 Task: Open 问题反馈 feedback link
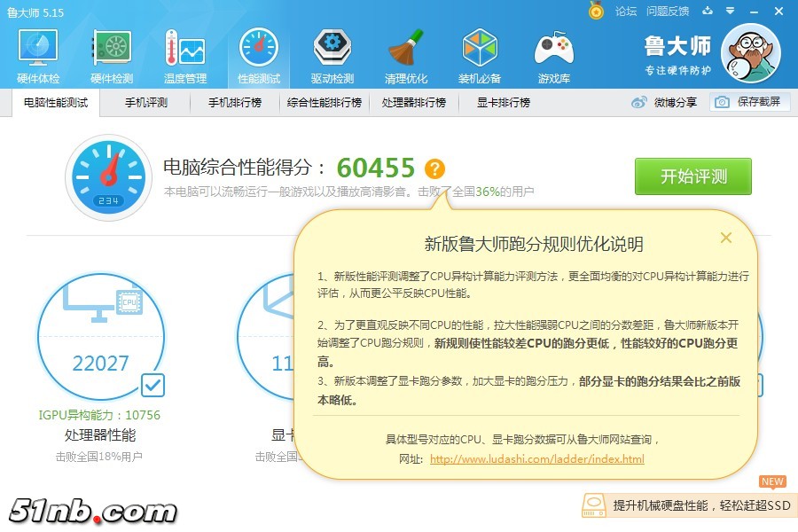pos(668,12)
